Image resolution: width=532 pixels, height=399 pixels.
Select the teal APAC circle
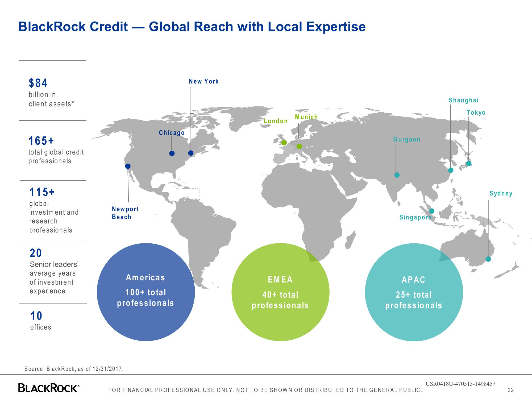[x=414, y=292]
